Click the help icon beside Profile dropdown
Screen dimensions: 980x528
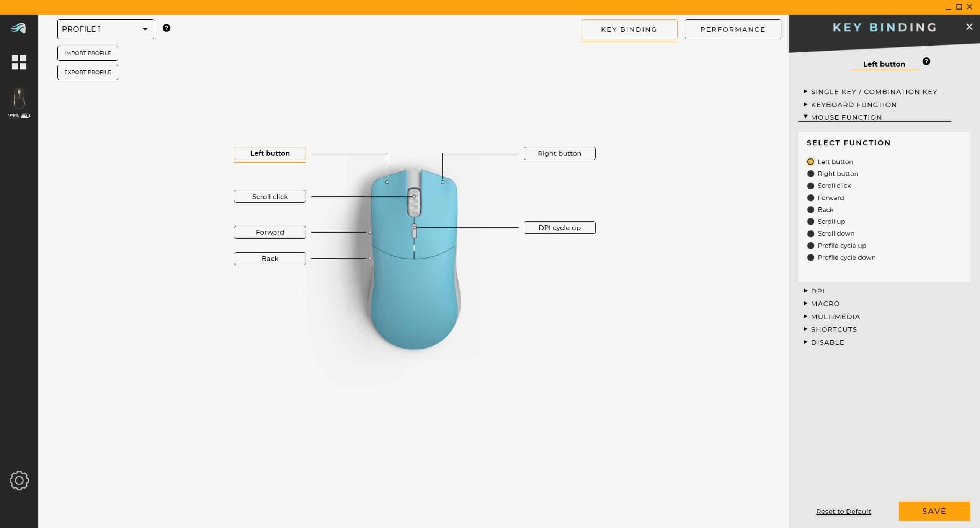(x=167, y=28)
